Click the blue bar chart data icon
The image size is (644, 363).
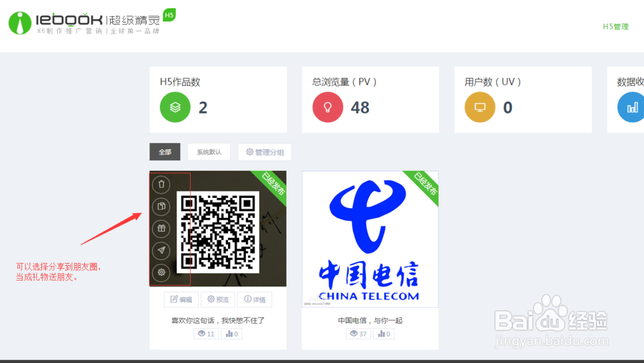tap(631, 107)
